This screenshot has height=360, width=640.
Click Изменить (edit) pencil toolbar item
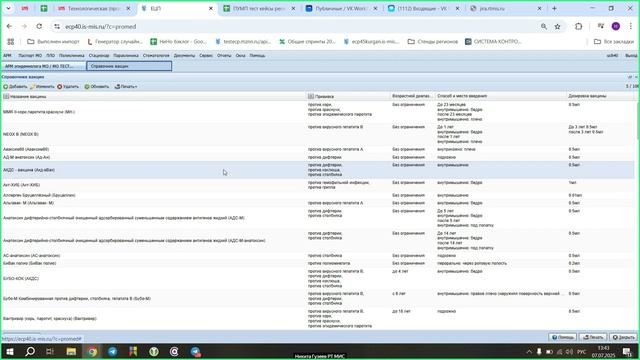point(42,87)
